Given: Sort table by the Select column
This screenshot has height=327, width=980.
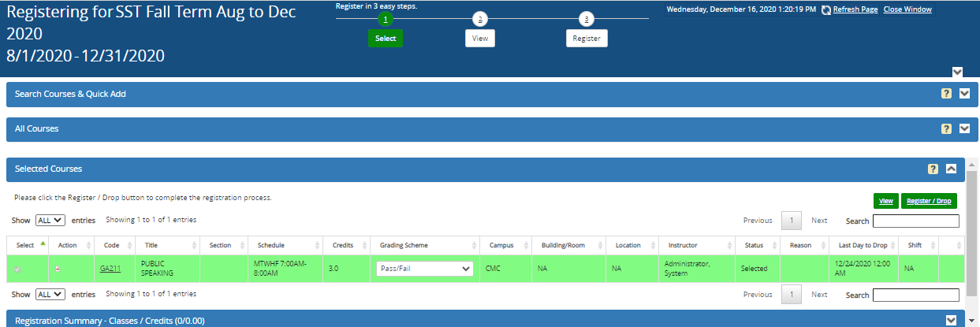Looking at the screenshot, I should click(x=25, y=245).
